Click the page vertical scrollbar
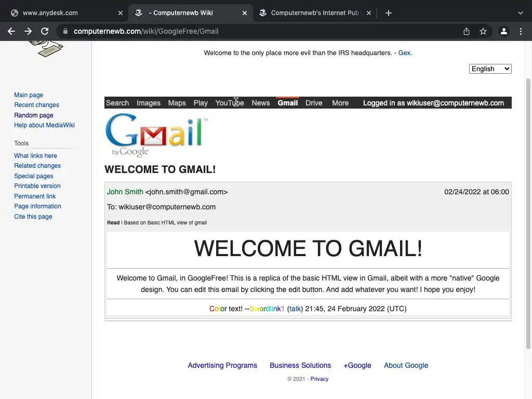This screenshot has width=532, height=399. coord(528,214)
